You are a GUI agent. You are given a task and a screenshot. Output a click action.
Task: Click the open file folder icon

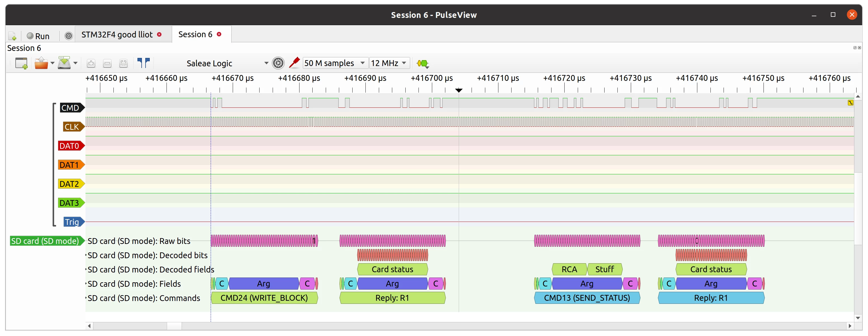click(41, 63)
